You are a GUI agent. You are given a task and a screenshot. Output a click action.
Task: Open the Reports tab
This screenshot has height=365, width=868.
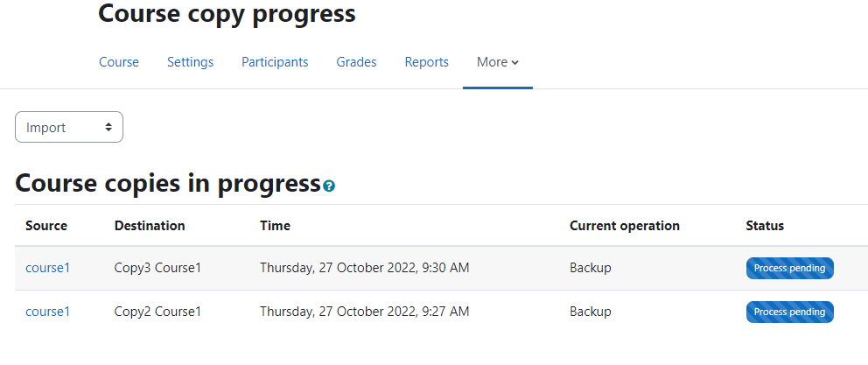click(427, 62)
